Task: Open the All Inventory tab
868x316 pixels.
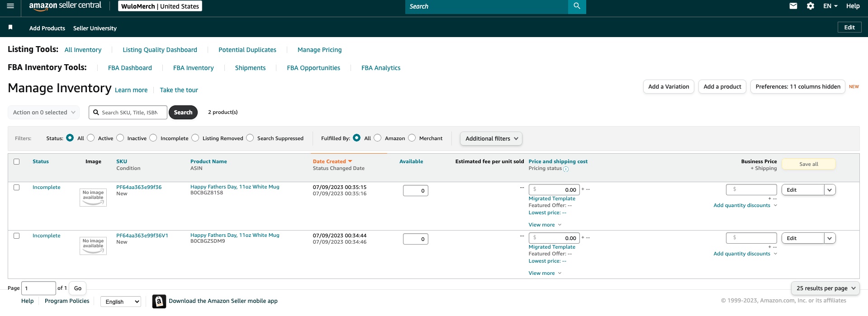Action: click(x=83, y=50)
